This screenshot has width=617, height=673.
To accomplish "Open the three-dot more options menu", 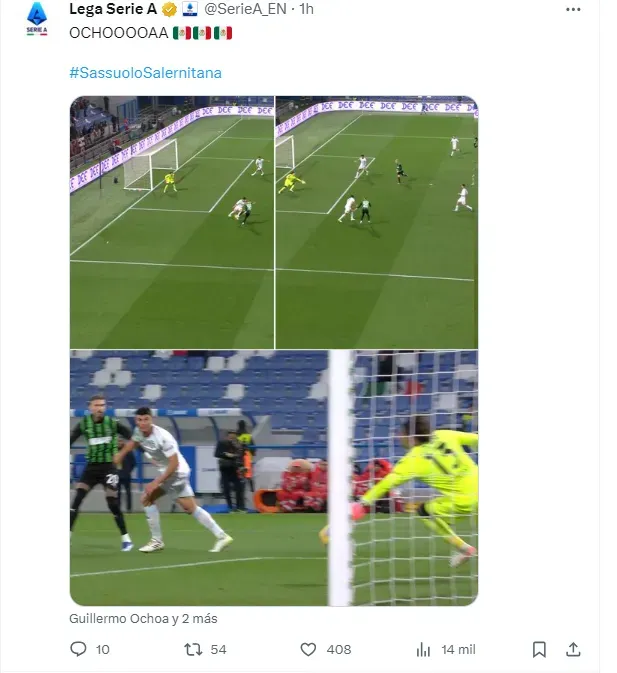I will pos(573,9).
